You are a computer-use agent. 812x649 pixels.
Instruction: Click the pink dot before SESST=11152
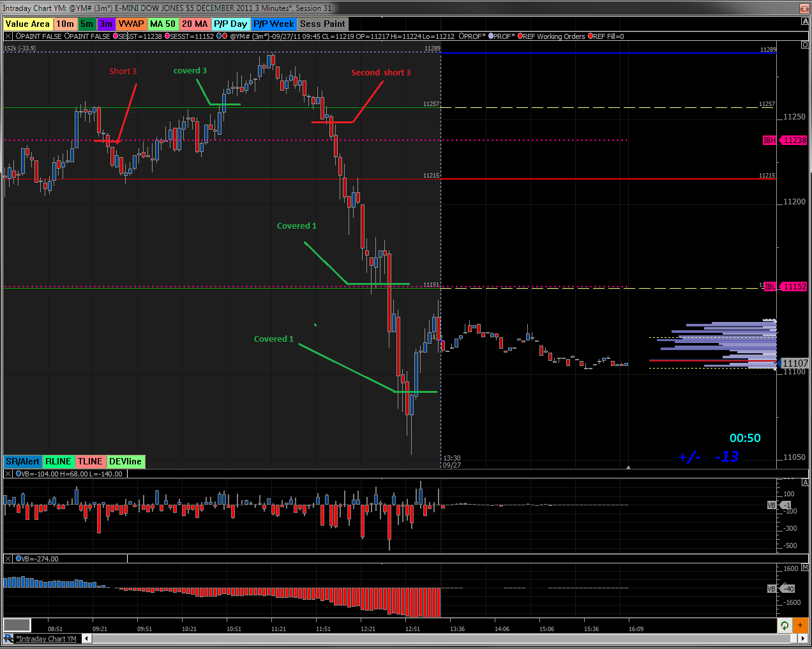pos(167,36)
